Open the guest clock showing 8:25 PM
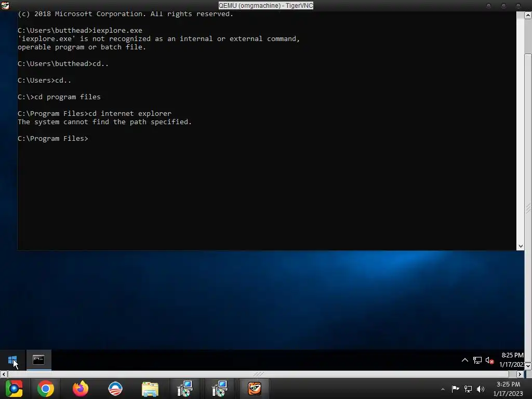This screenshot has height=399, width=532. [x=512, y=360]
